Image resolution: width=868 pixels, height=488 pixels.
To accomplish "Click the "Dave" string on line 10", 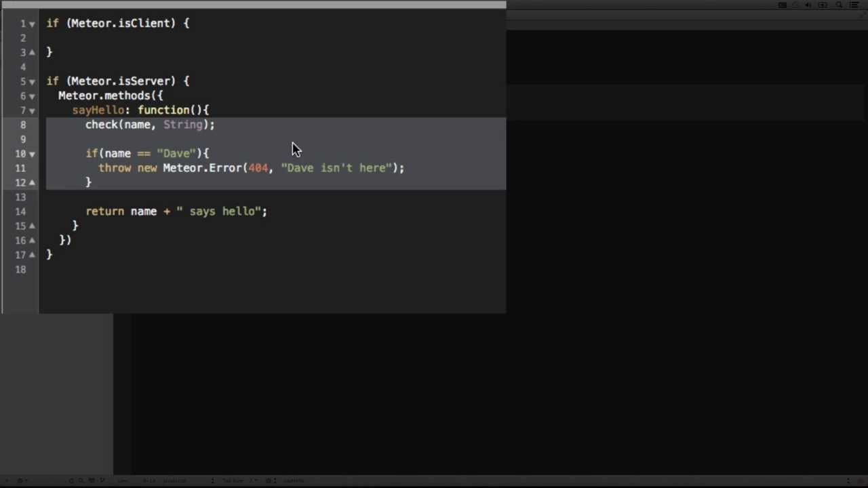I will [x=176, y=153].
